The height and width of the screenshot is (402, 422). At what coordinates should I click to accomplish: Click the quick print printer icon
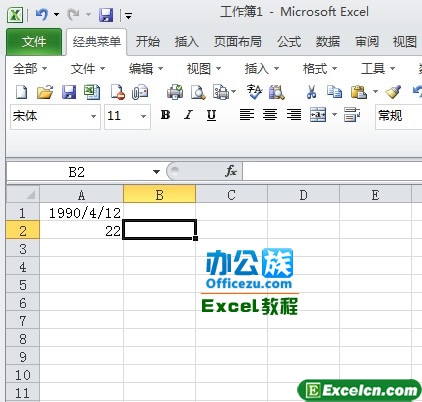[x=175, y=92]
